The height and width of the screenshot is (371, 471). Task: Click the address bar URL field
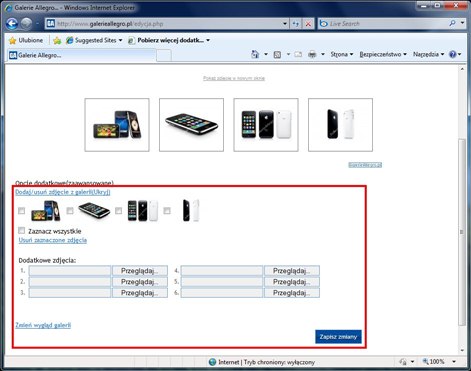pyautogui.click(x=168, y=24)
